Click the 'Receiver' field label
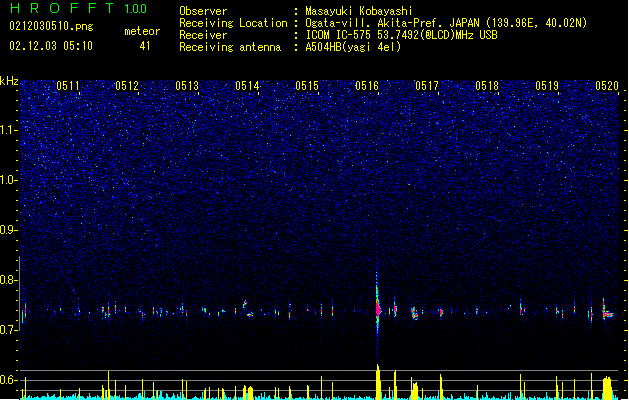 (203, 35)
